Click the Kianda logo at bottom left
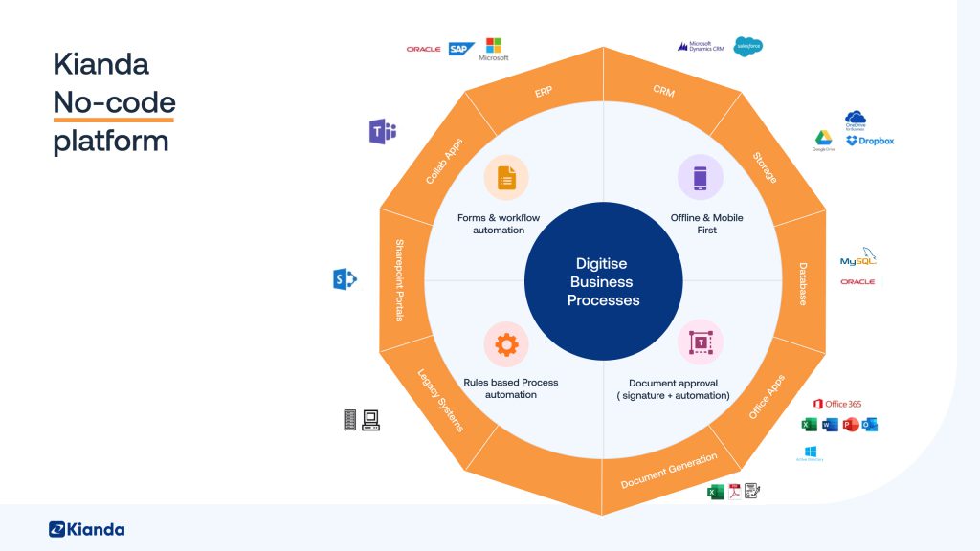The width and height of the screenshot is (980, 551). tap(84, 528)
